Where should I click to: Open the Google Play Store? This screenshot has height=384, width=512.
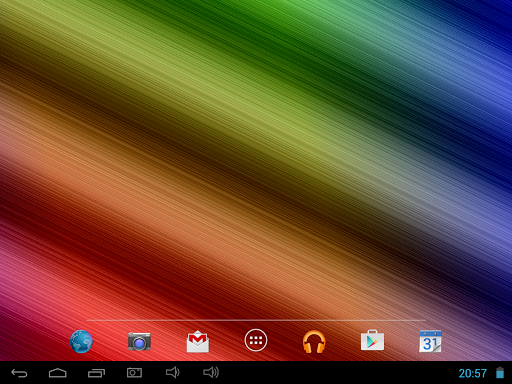[372, 340]
